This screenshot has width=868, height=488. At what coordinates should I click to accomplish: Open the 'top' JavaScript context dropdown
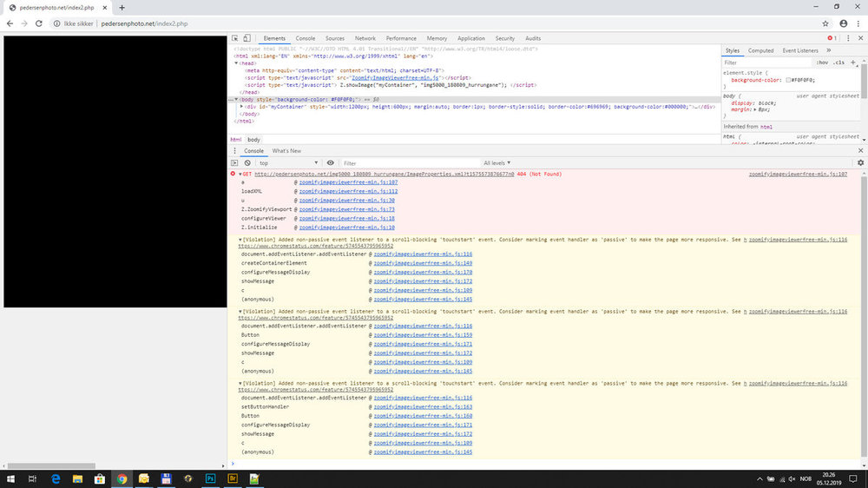pyautogui.click(x=288, y=163)
